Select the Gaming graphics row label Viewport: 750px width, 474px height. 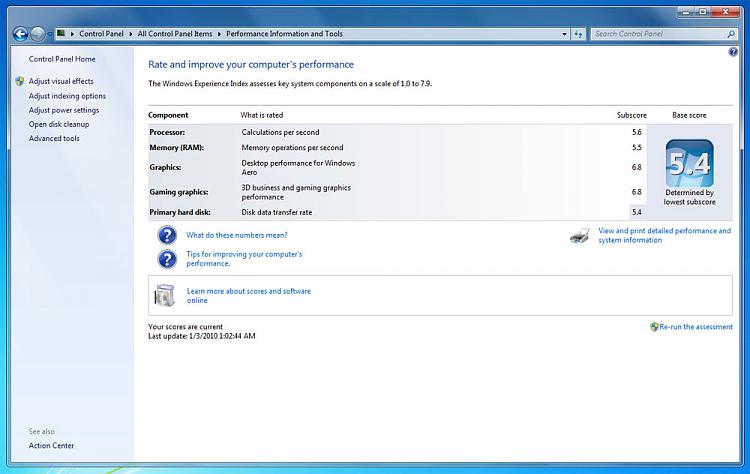click(x=178, y=192)
